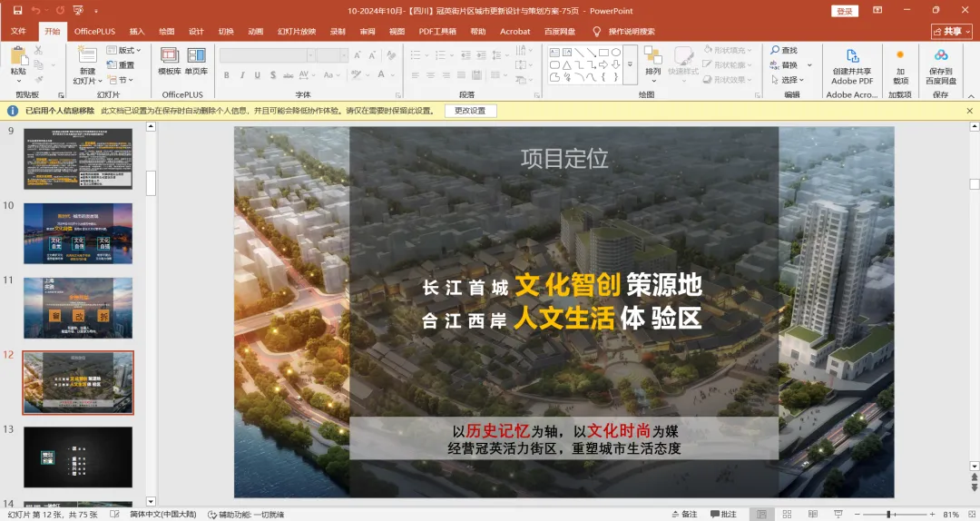Open the font name combo box
This screenshot has width=980, height=521.
(267, 55)
